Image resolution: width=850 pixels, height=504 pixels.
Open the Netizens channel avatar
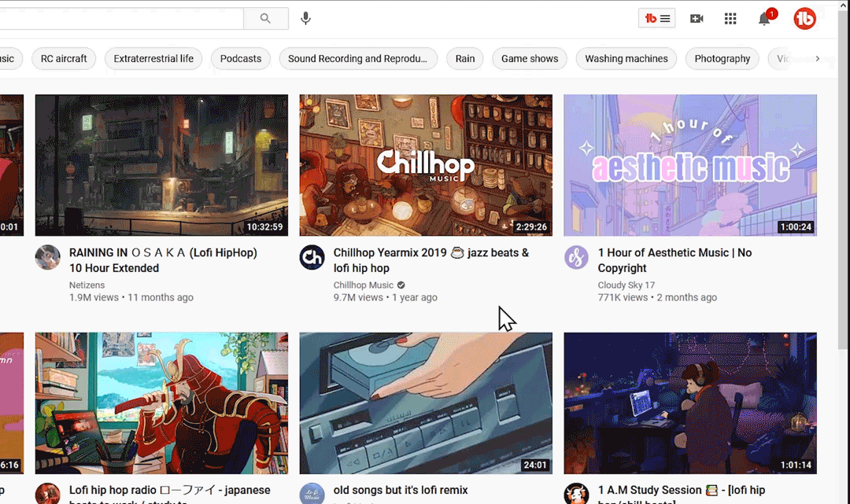tap(48, 257)
